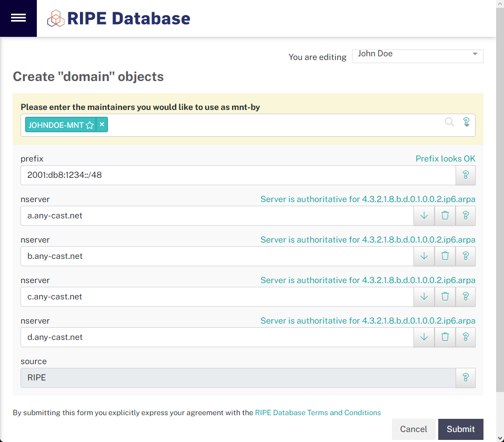The width and height of the screenshot is (504, 442).
Task: Submit the domain objects form
Action: click(x=461, y=429)
